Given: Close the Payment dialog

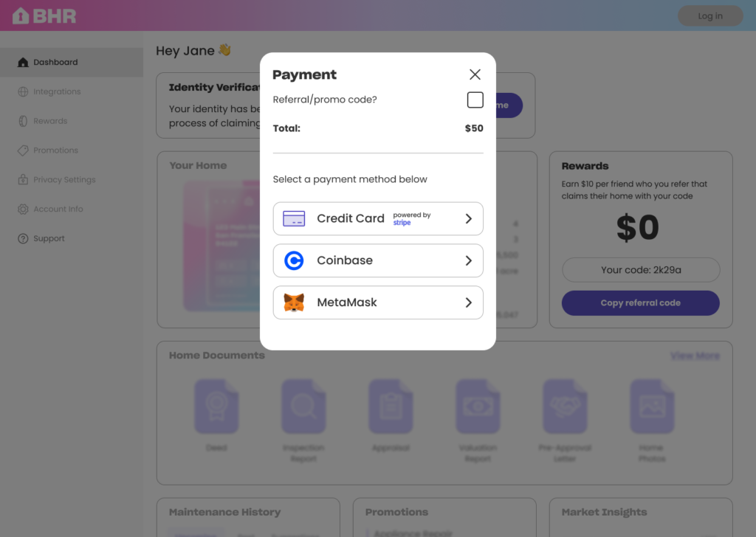Looking at the screenshot, I should pyautogui.click(x=475, y=75).
